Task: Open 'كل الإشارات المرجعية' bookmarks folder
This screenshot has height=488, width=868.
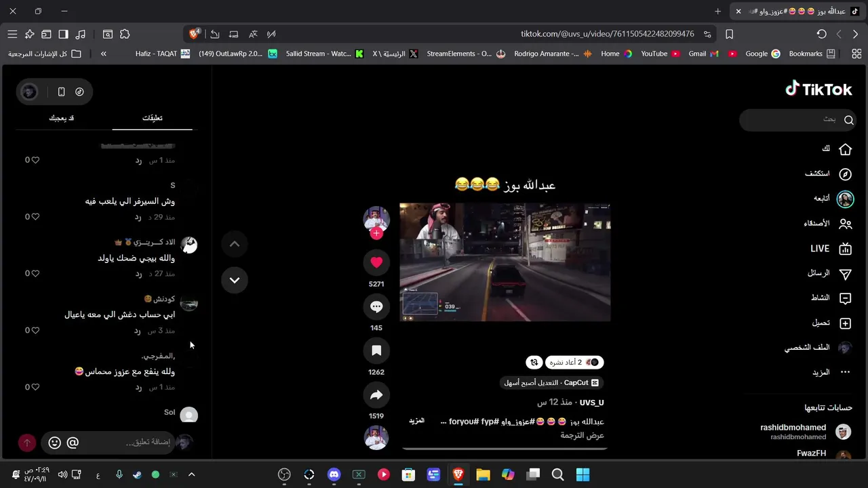Action: [45, 54]
